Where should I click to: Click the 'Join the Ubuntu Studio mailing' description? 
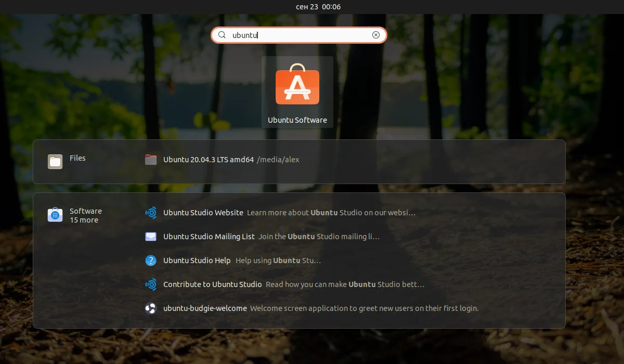click(319, 237)
